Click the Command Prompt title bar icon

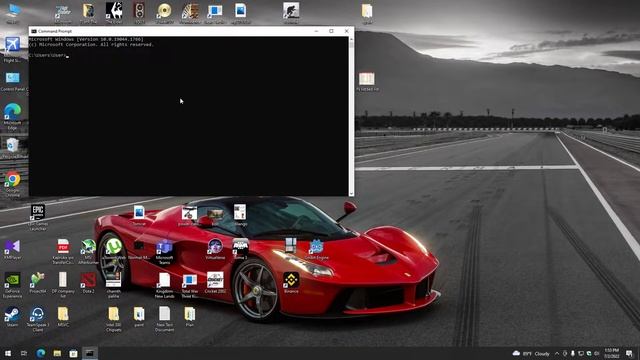[x=34, y=31]
